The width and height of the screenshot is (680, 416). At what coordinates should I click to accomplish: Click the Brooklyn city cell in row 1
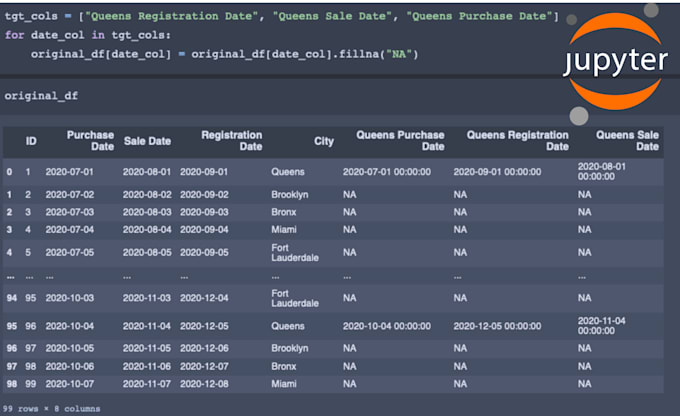[290, 194]
